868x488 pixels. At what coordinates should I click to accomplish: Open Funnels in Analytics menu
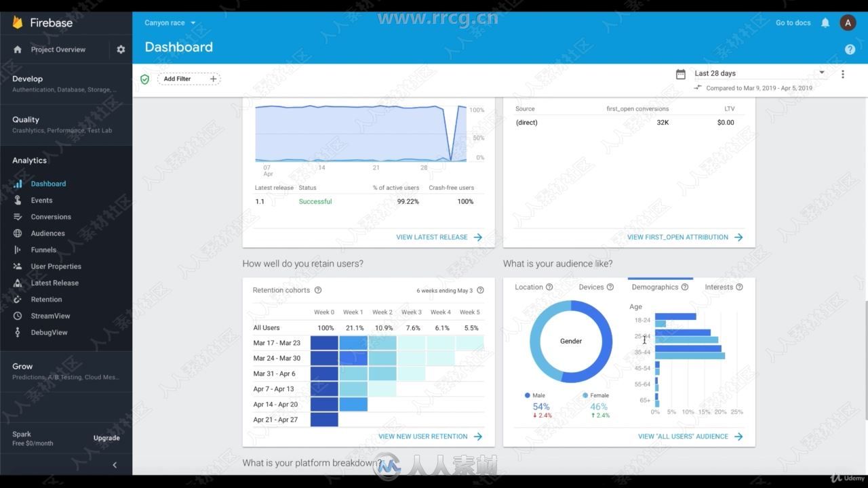point(43,250)
